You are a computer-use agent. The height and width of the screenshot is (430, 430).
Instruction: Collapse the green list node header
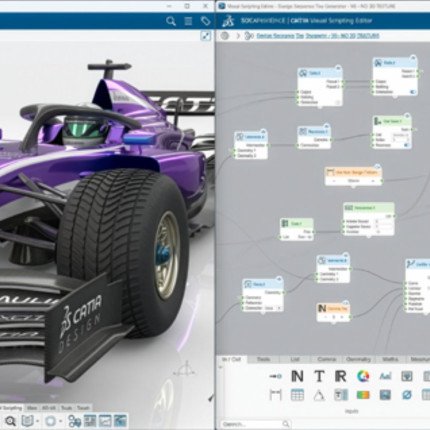point(407,116)
